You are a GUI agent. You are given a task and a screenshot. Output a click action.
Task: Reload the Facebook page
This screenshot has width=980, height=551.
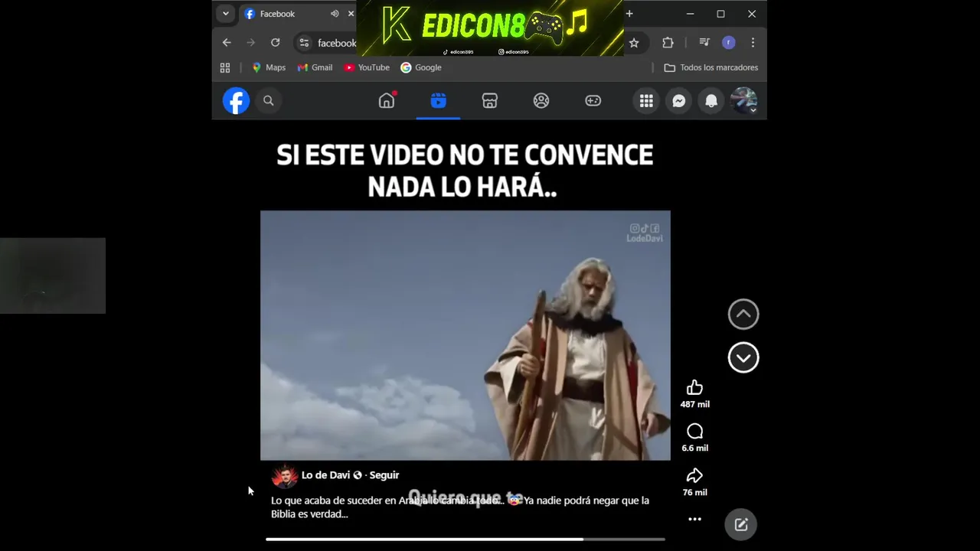point(276,43)
